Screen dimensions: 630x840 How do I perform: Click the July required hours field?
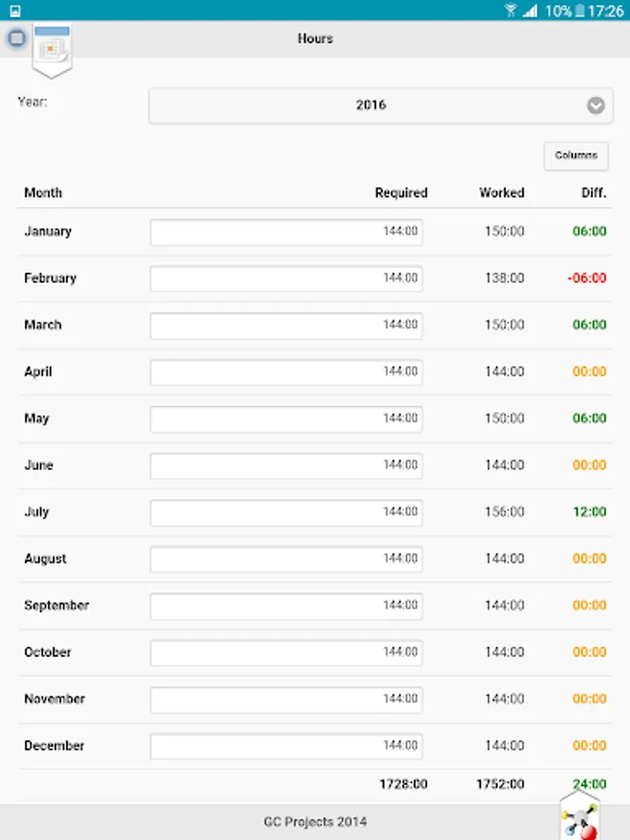point(286,511)
